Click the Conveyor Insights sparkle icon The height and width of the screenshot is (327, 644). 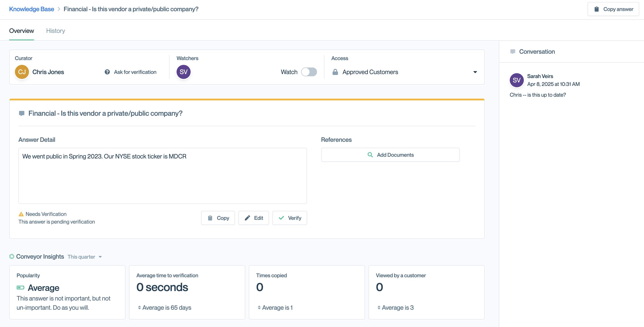(x=12, y=257)
